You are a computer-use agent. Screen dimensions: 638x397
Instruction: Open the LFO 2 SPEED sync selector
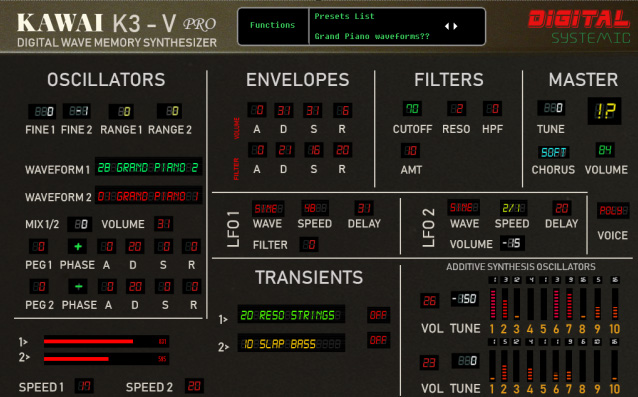pos(513,208)
